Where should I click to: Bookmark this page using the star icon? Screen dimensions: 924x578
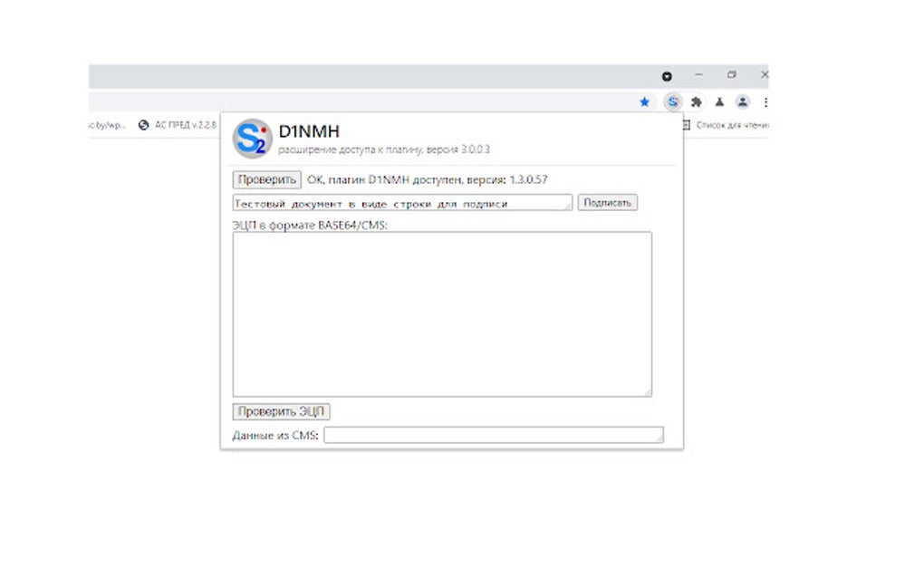pos(644,102)
